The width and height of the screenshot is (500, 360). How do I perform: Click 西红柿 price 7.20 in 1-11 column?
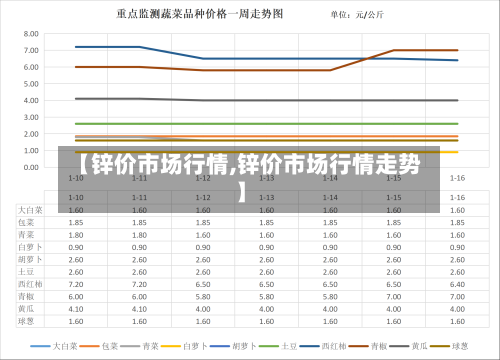(x=139, y=284)
